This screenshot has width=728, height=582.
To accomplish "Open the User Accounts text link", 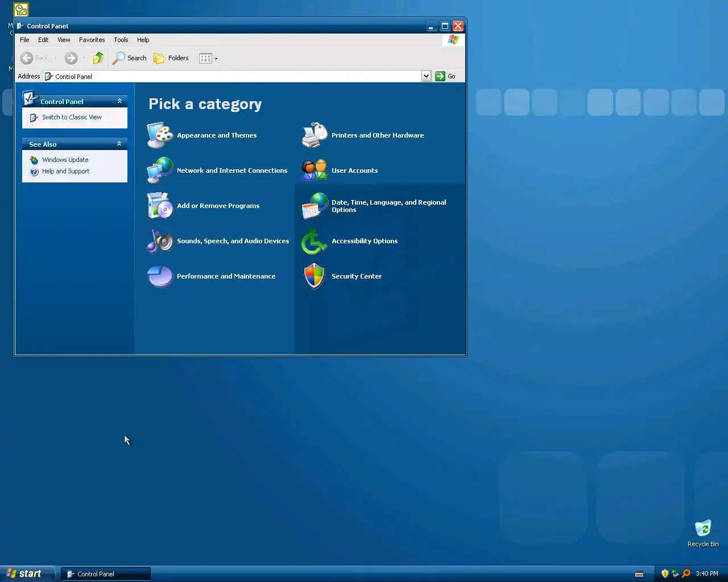I will (x=355, y=171).
